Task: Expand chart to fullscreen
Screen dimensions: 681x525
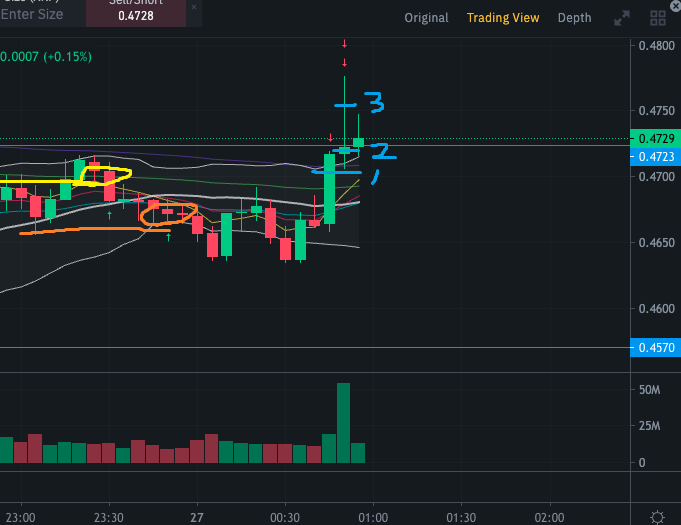Action: (x=622, y=18)
